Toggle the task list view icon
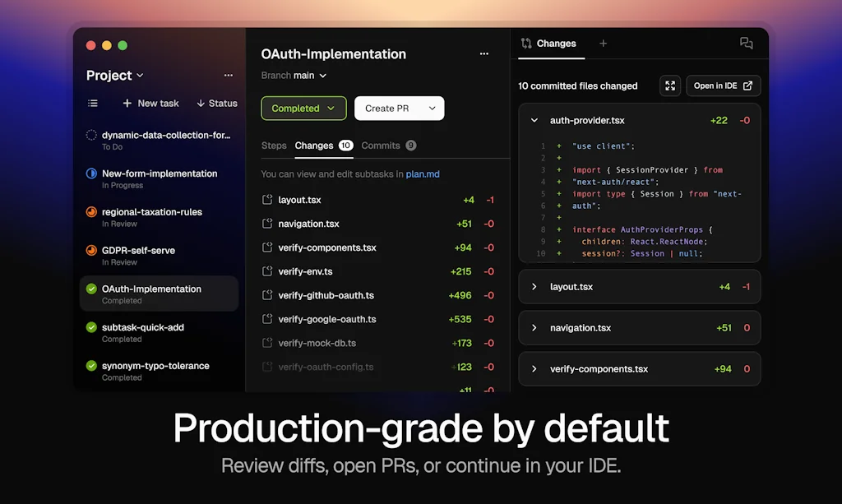 pyautogui.click(x=92, y=103)
